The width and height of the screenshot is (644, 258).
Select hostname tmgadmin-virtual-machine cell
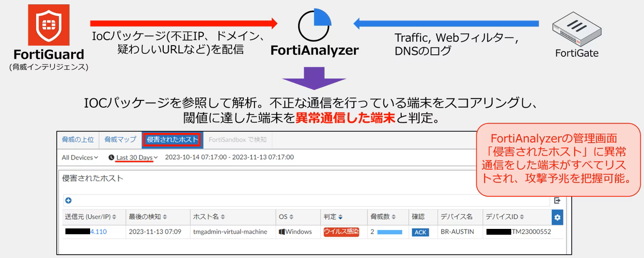(x=230, y=232)
